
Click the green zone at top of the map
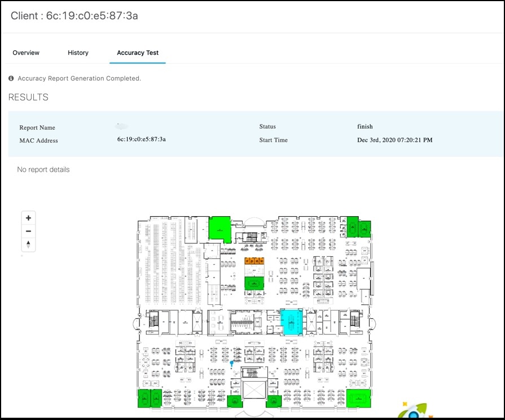pyautogui.click(x=220, y=228)
